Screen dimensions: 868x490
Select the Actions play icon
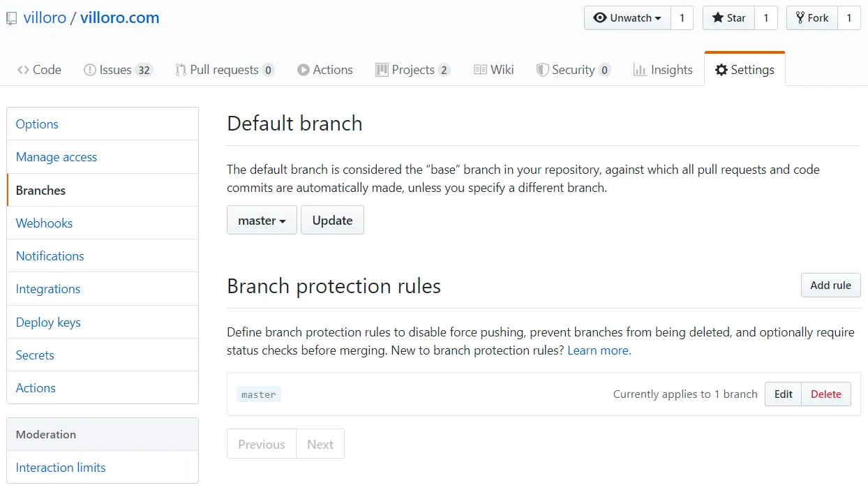pyautogui.click(x=304, y=69)
